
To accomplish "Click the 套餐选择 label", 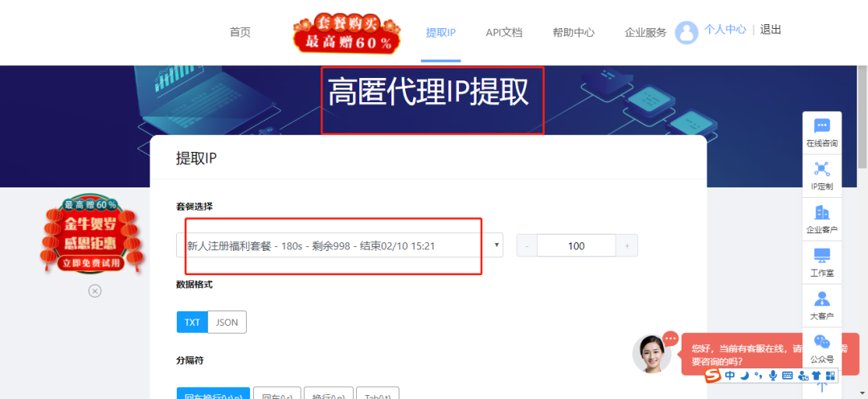I will pos(194,207).
